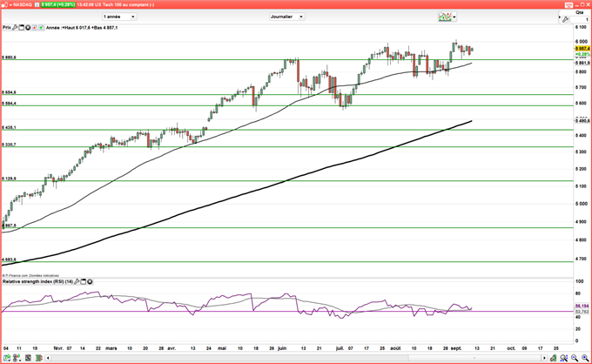Click the keyboard-style icon in title bar
Viewport: 592px width, 364px height.
click(568, 5)
